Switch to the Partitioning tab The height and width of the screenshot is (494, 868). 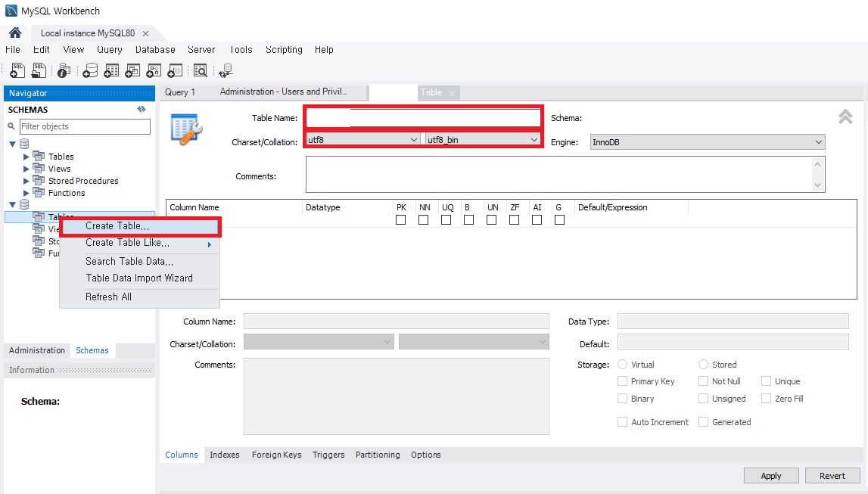point(378,454)
